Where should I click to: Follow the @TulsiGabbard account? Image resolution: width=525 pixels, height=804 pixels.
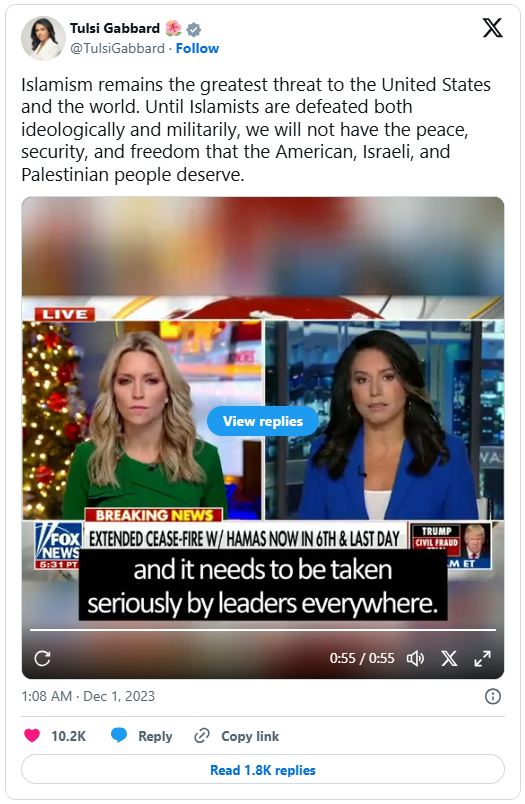coord(197,48)
